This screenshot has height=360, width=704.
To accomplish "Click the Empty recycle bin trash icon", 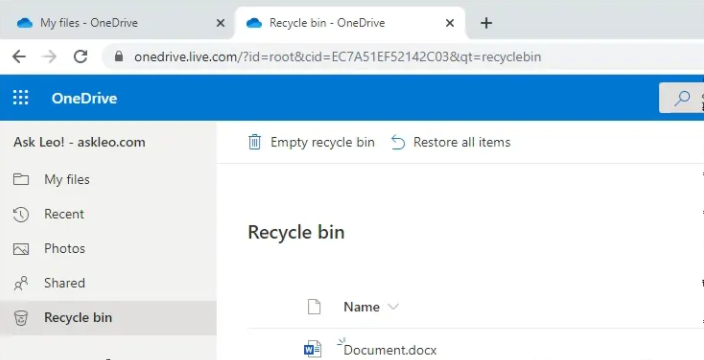I will 255,142.
